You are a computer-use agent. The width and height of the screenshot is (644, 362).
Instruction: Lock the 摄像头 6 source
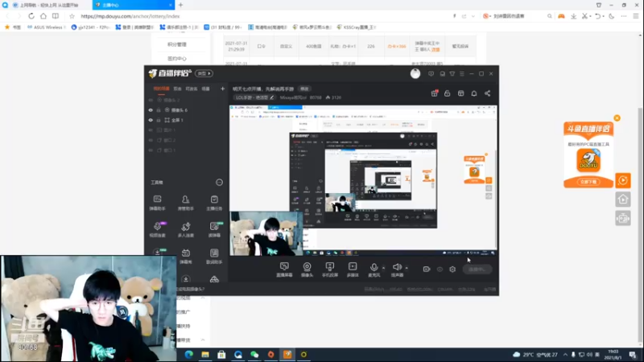pyautogui.click(x=159, y=110)
